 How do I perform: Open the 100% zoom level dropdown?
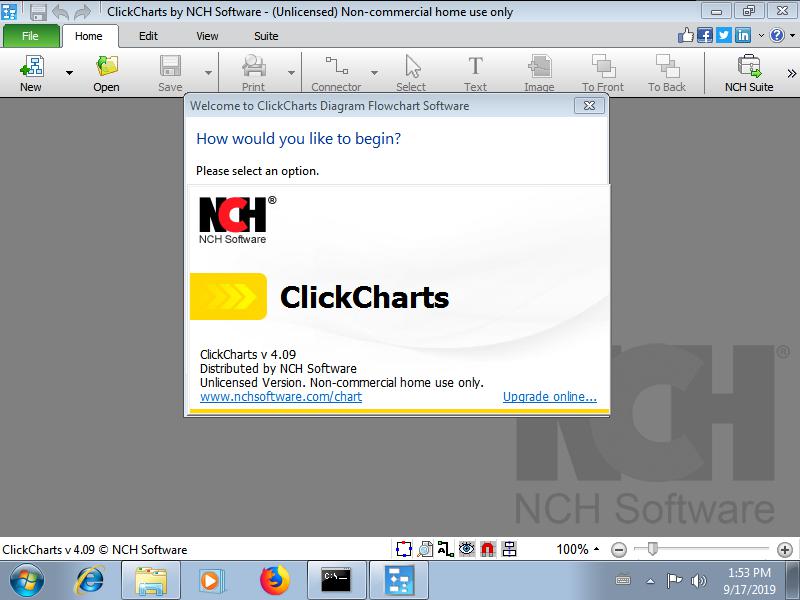tap(578, 549)
